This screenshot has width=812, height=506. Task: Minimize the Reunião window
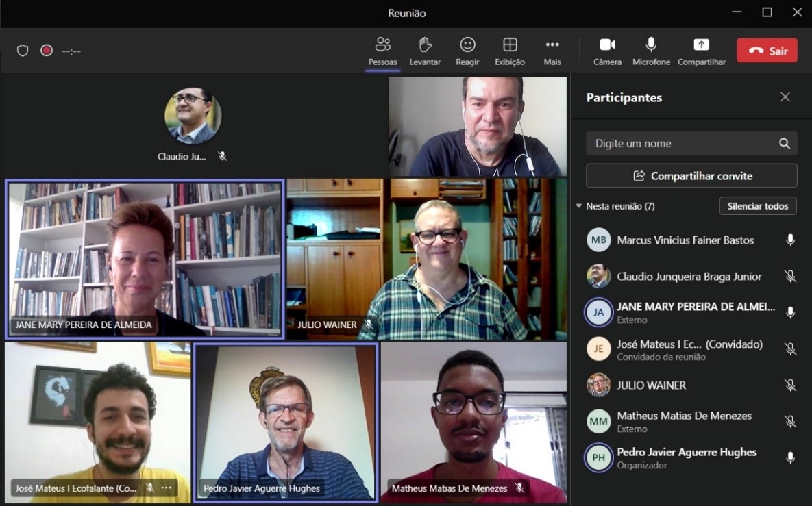(x=737, y=12)
